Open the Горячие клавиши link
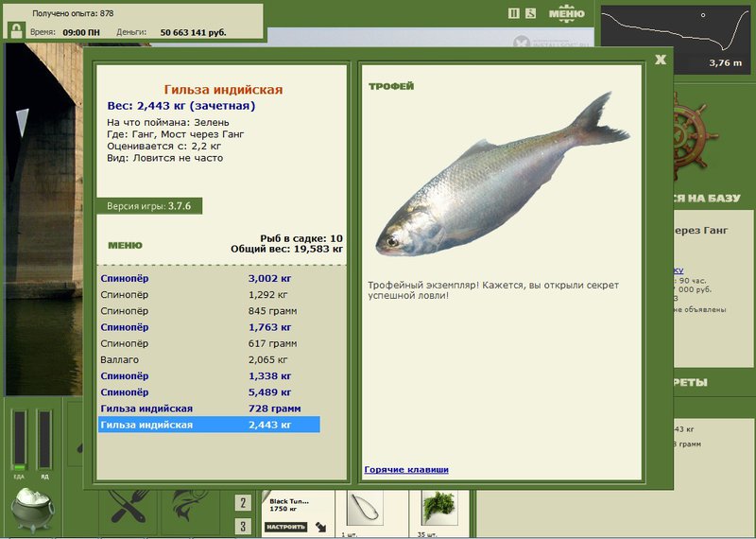The image size is (756, 539). tap(406, 470)
